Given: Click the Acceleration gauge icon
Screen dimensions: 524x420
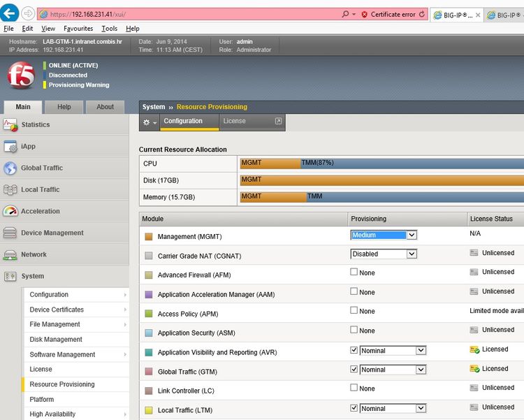Looking at the screenshot, I should (x=10, y=212).
